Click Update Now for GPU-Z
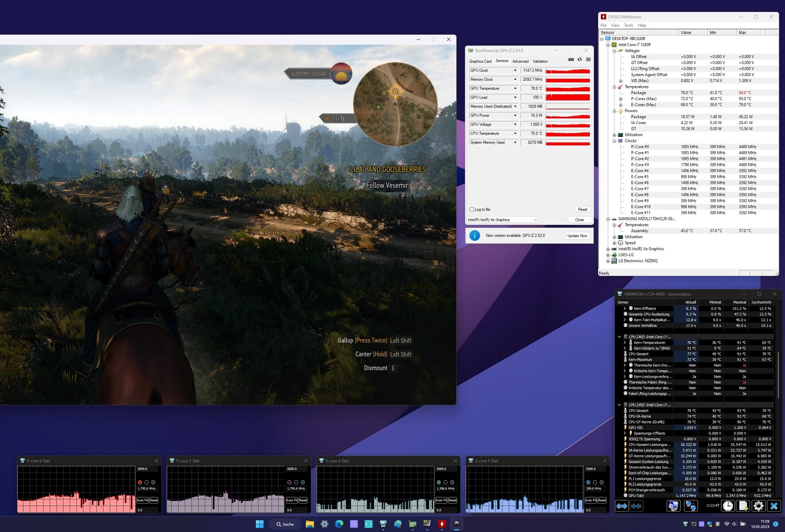Viewport: 785px width, 532px height. [x=577, y=236]
